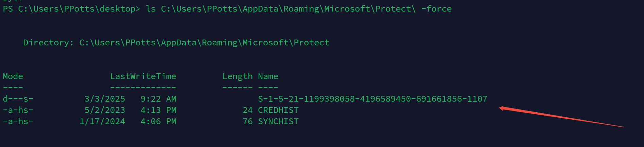
Task: Click the red arrow annotation
Action: [x=561, y=118]
